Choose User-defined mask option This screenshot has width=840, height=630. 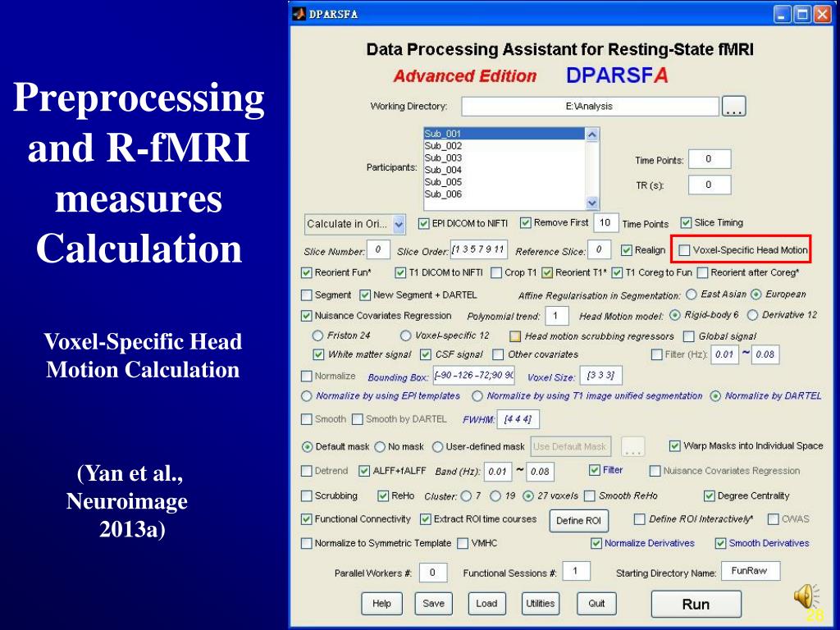(438, 447)
